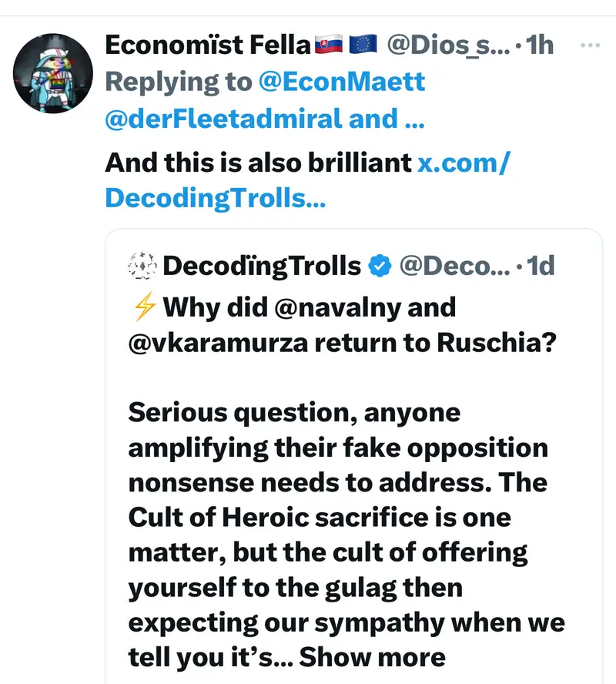Image resolution: width=616 pixels, height=684 pixels.
Task: Expand the quoted tweet with Show more
Action: [372, 657]
